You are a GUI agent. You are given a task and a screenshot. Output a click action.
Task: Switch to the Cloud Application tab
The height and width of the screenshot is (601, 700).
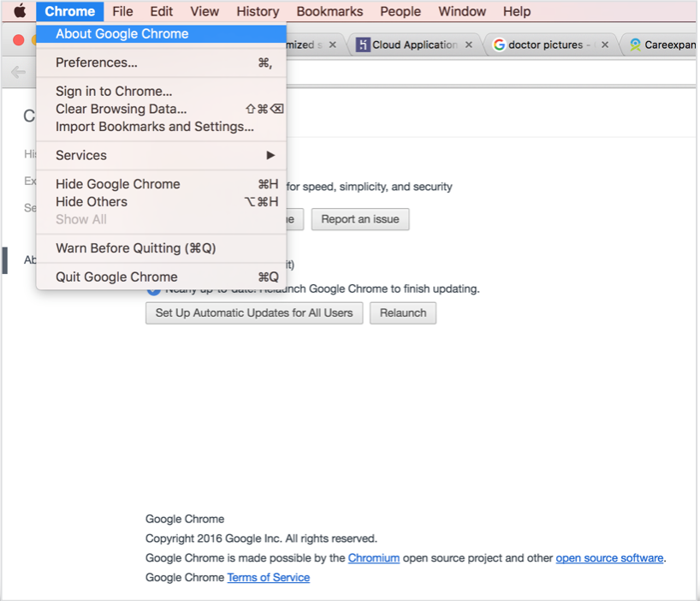point(415,45)
